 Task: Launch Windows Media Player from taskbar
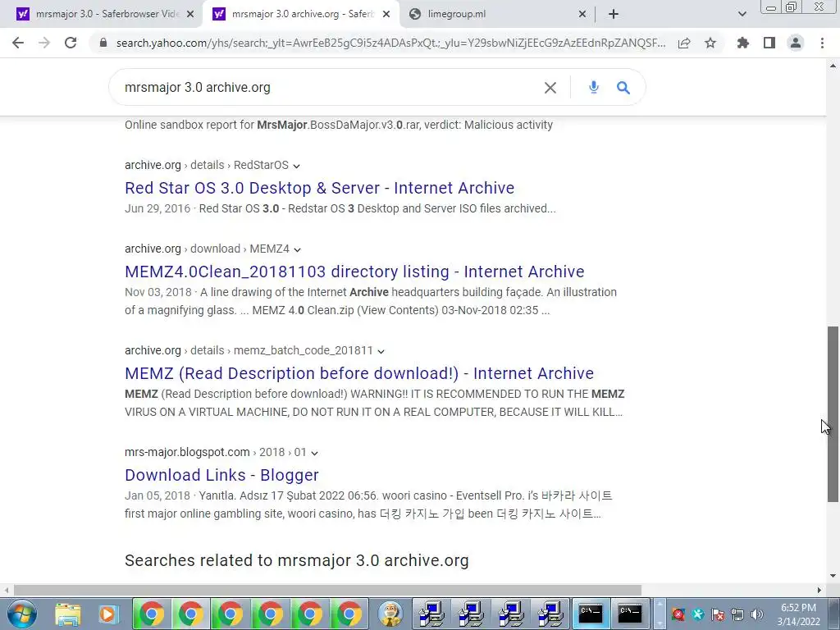click(x=107, y=614)
